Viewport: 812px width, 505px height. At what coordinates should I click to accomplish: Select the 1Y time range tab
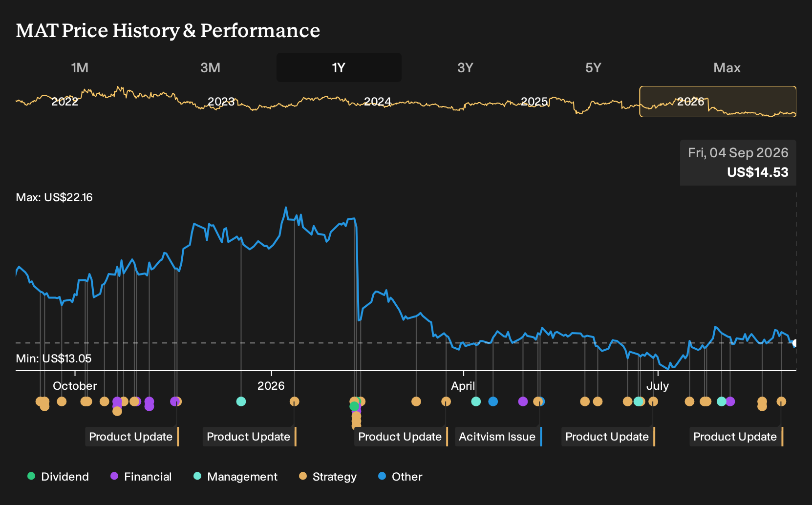(339, 67)
